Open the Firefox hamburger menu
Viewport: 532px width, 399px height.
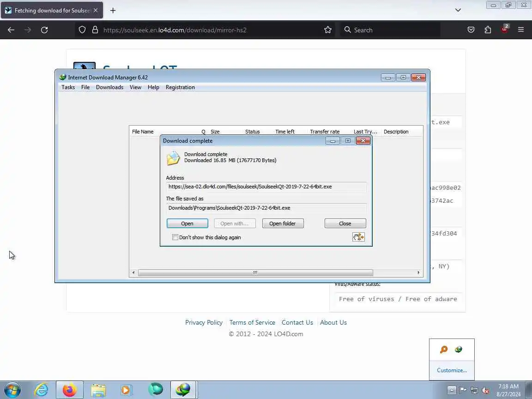click(x=521, y=30)
